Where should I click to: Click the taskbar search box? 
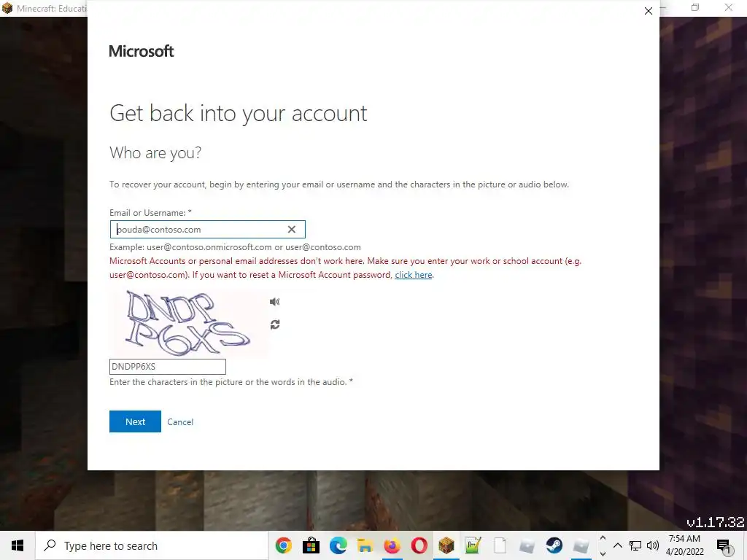click(152, 545)
